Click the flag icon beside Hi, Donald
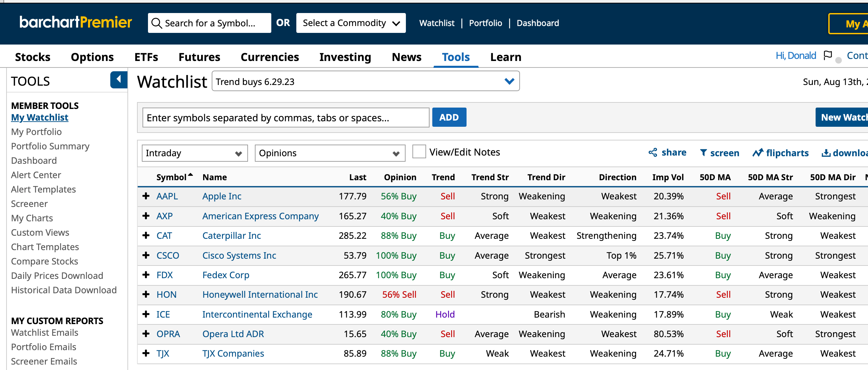 pyautogui.click(x=828, y=55)
